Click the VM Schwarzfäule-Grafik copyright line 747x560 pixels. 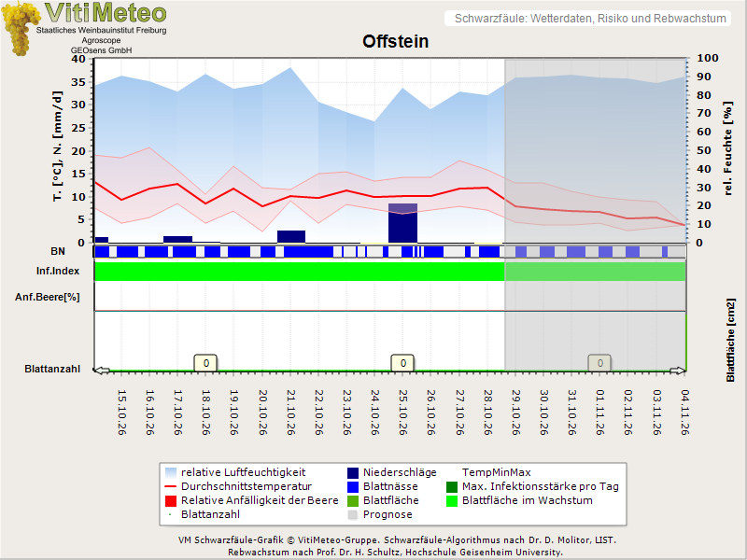(x=397, y=540)
